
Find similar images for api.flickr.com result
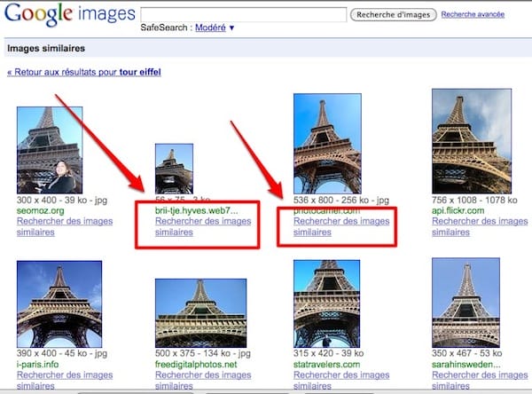coord(480,226)
